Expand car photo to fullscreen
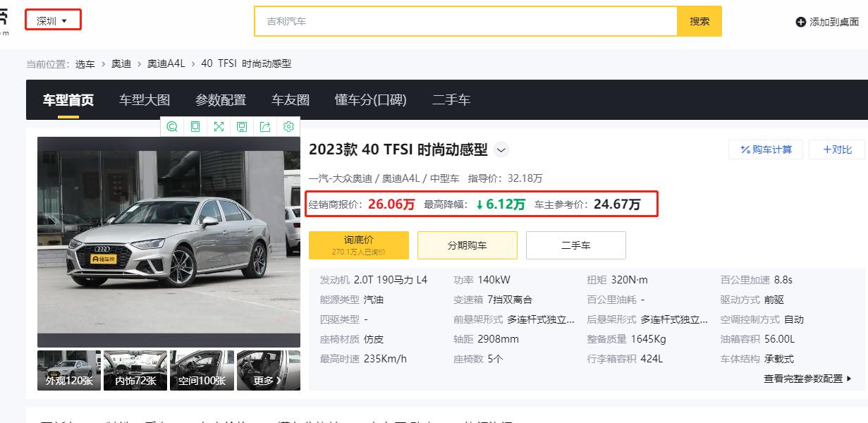The width and height of the screenshot is (868, 423). 219,127
